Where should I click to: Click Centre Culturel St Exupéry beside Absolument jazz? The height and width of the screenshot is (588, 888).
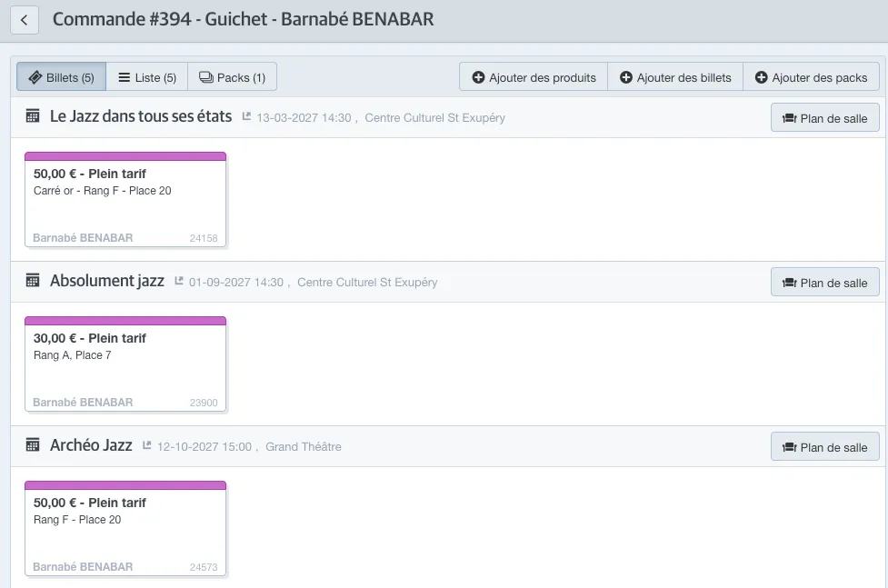click(367, 282)
